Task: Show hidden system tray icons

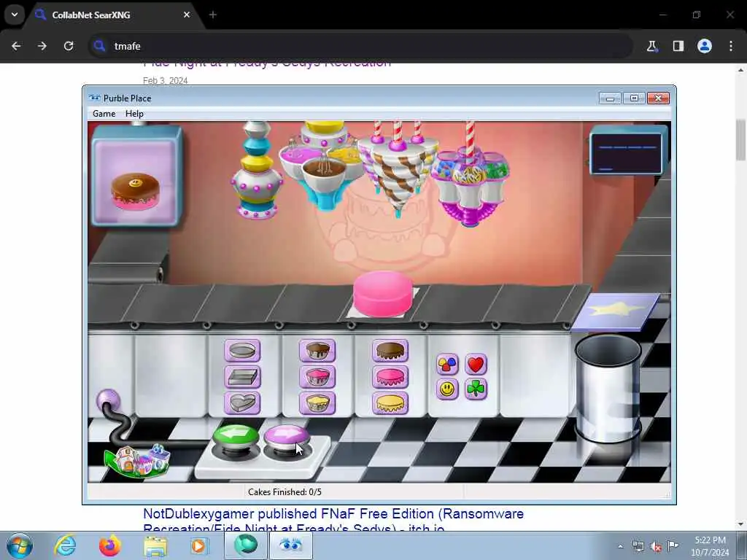Action: tap(620, 547)
